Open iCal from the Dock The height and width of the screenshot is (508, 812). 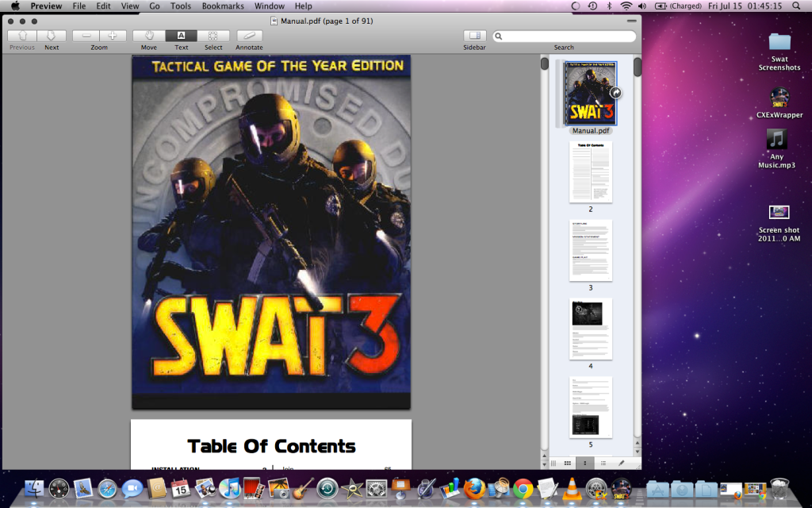point(181,488)
